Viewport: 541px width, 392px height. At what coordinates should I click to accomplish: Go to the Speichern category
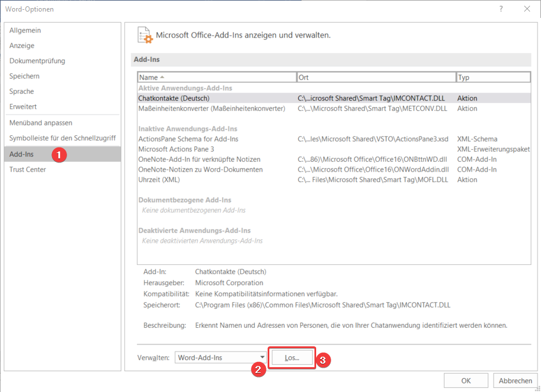click(x=24, y=76)
